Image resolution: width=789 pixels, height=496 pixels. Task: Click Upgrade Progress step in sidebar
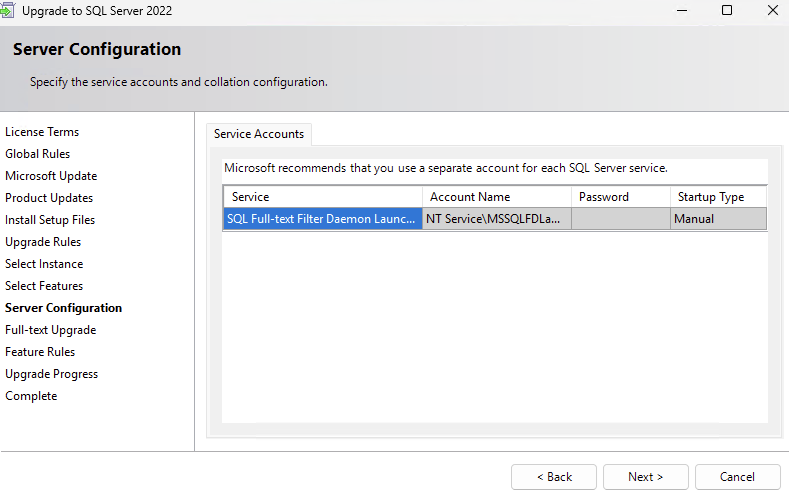(x=52, y=374)
